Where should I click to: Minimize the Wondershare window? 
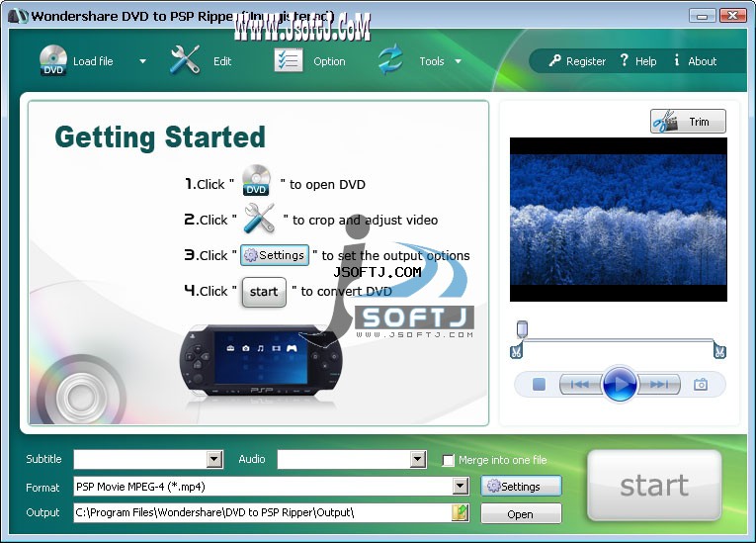point(702,16)
